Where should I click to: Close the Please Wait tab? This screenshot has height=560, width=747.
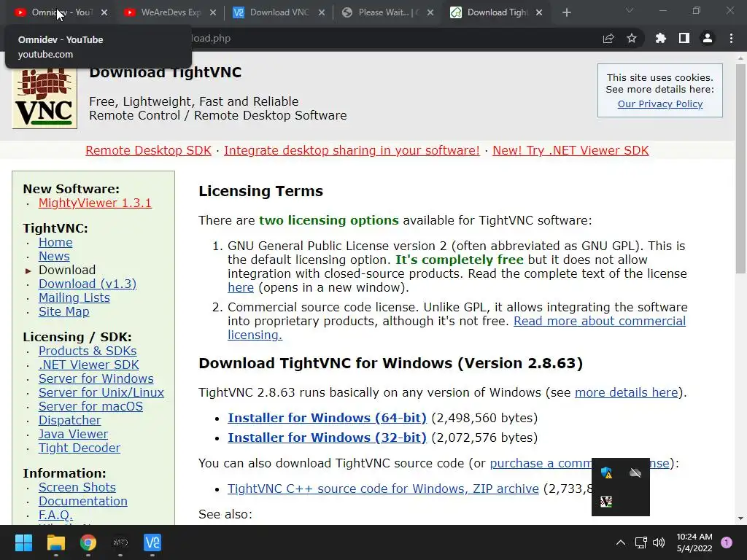[x=430, y=12]
